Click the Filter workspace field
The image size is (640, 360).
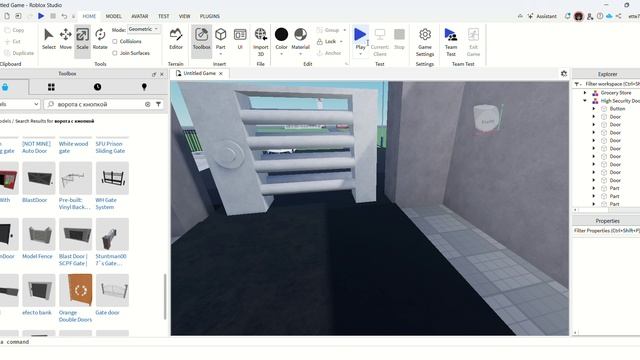[x=611, y=84]
